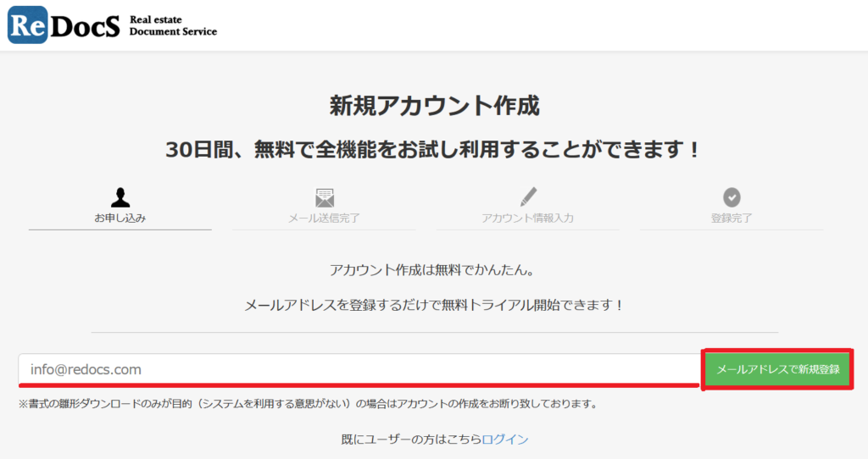Click the お申し込み person icon
Image resolution: width=868 pixels, height=459 pixels.
click(120, 196)
